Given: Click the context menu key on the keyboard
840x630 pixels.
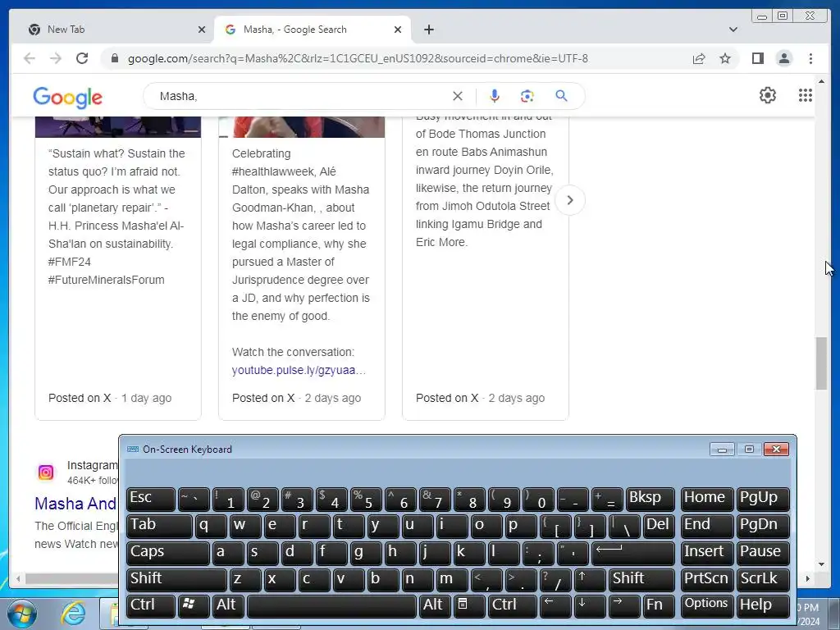Looking at the screenshot, I should 468,605.
